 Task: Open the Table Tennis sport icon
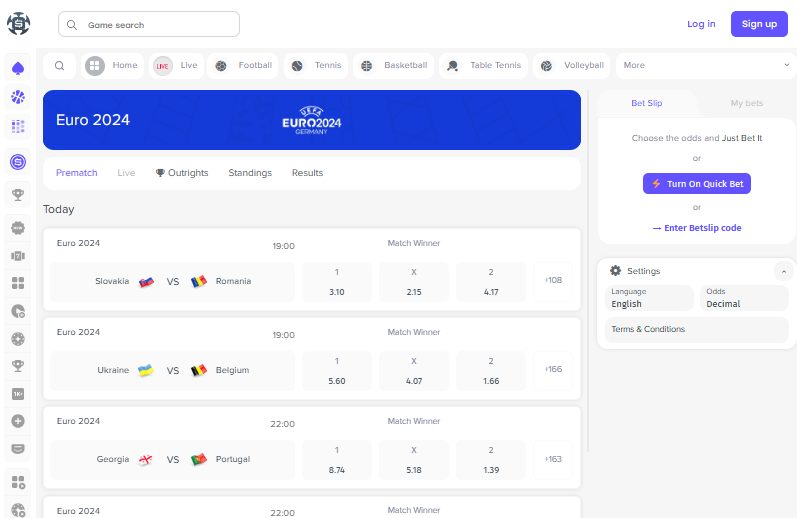452,66
